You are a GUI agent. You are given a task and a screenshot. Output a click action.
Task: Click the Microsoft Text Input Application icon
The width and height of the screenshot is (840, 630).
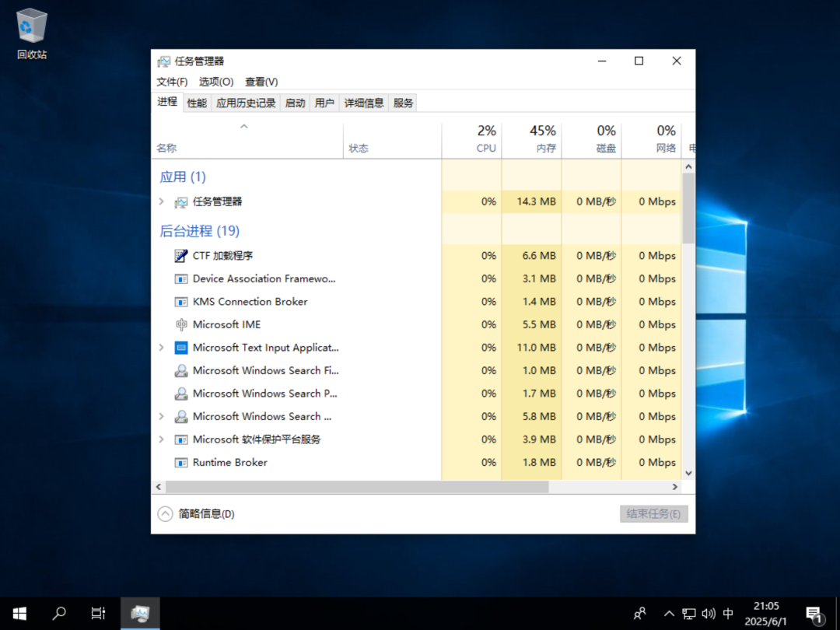coord(181,348)
